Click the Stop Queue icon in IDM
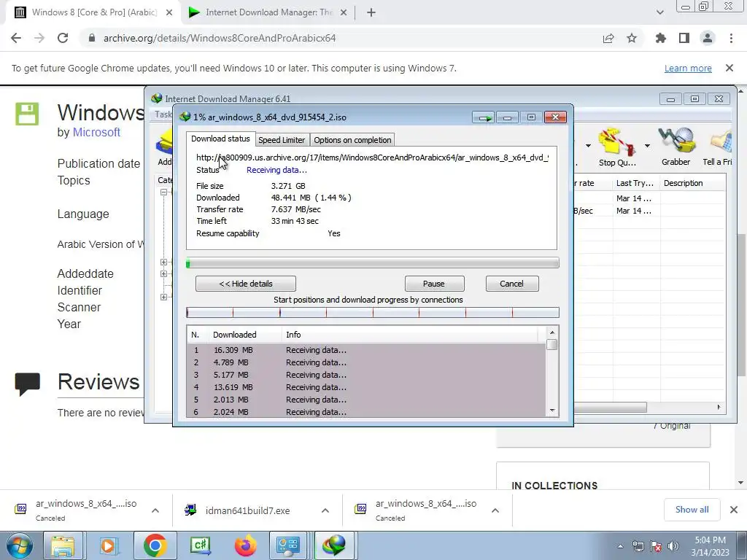Screen dimensions: 747x560 [x=617, y=147]
